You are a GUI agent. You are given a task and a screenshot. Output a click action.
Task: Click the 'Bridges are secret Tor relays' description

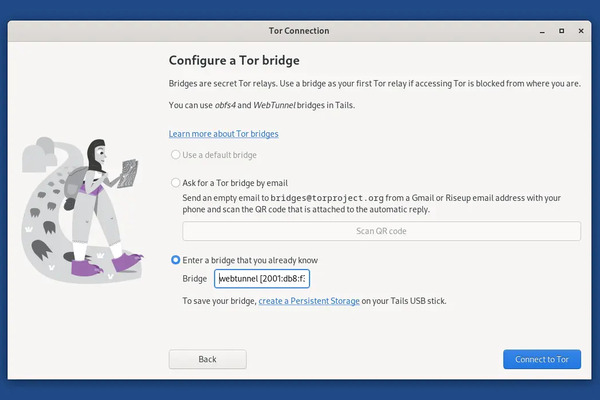374,84
